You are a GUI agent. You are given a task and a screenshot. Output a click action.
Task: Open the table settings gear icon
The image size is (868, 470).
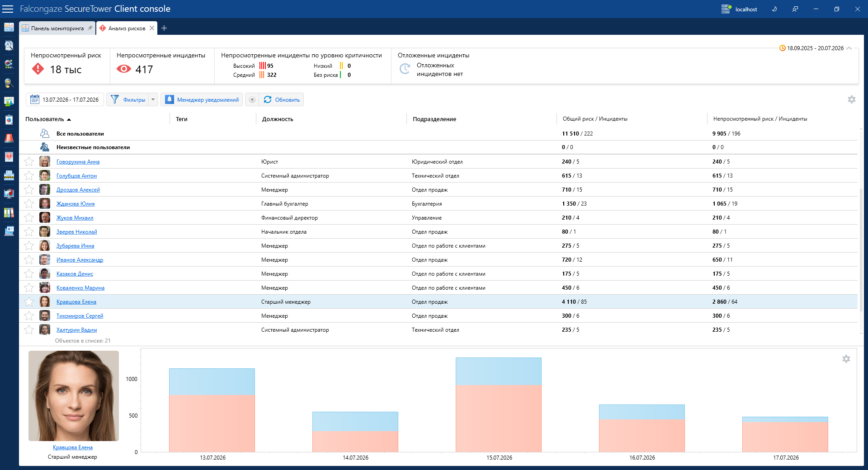pyautogui.click(x=852, y=99)
